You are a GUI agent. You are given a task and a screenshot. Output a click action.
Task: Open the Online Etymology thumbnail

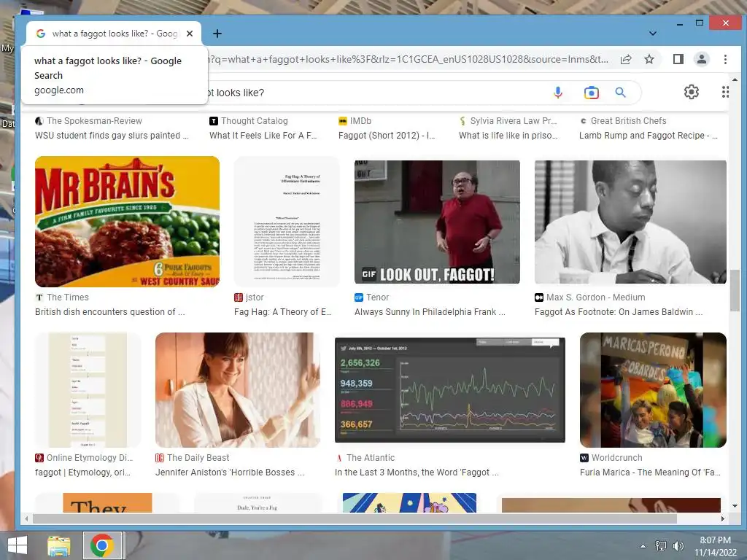pos(88,390)
